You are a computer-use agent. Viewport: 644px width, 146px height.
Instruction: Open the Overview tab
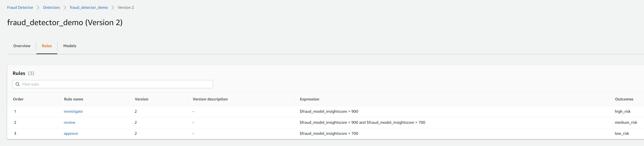[x=22, y=46]
